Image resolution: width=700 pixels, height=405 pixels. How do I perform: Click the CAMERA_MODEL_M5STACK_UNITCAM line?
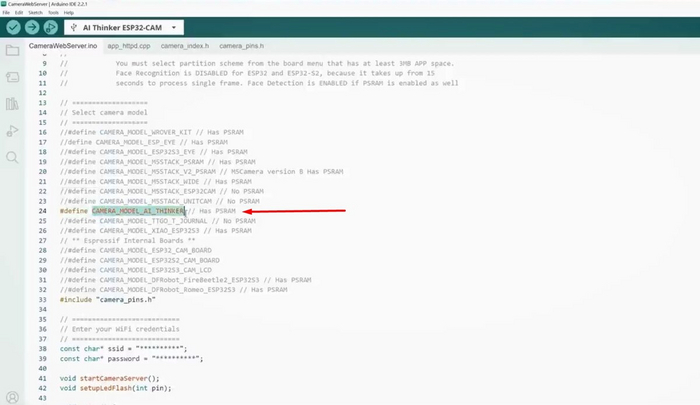[160, 201]
